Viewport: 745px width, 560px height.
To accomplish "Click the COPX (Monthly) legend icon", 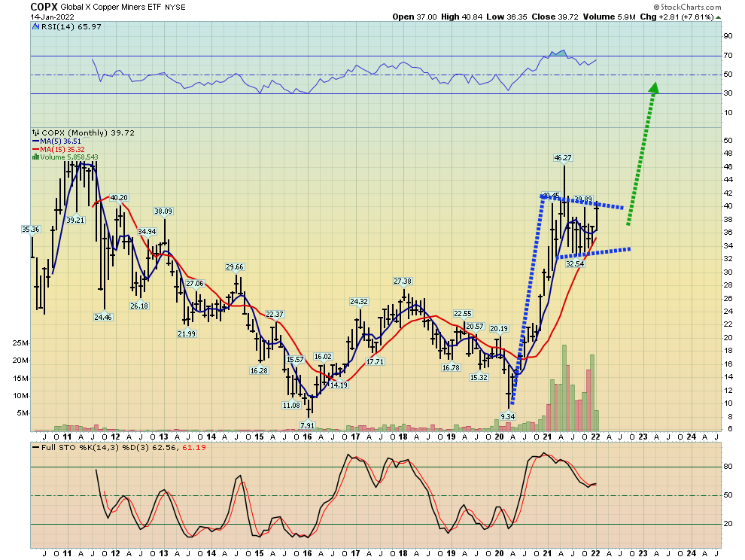I will [x=35, y=132].
